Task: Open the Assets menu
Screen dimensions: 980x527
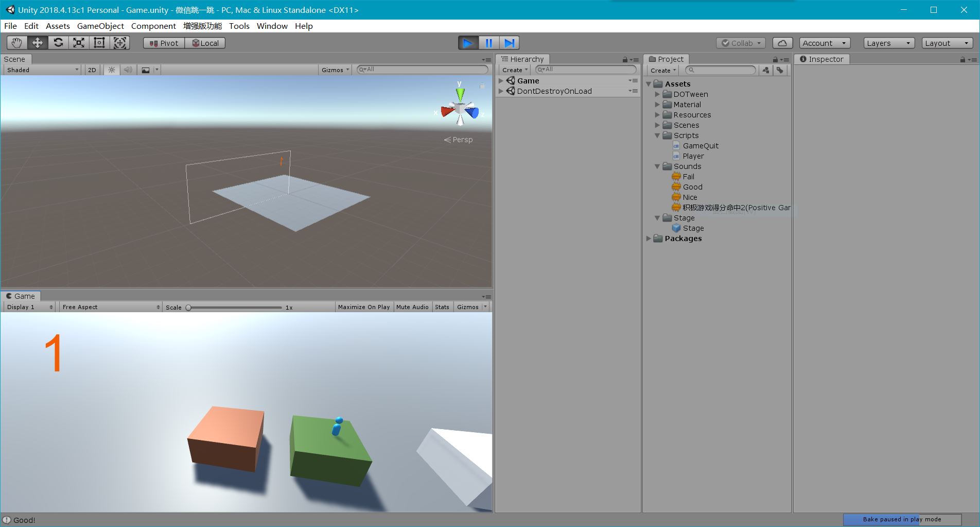Action: click(58, 26)
